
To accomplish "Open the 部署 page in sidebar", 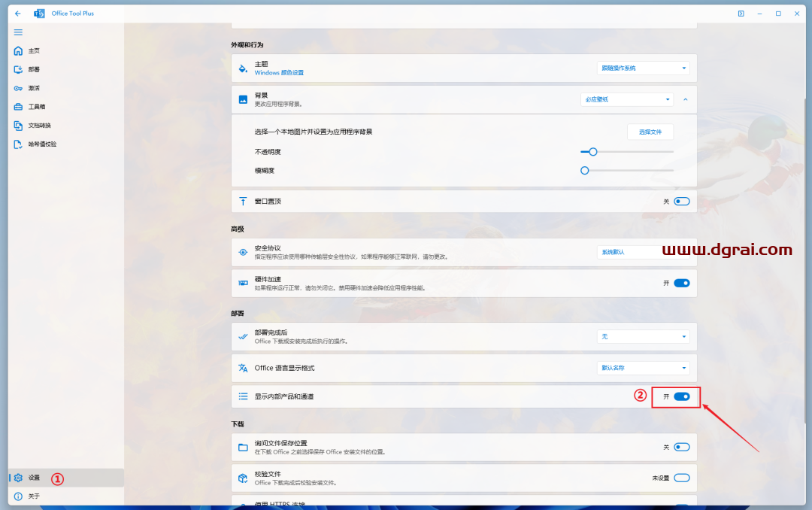I will point(66,69).
